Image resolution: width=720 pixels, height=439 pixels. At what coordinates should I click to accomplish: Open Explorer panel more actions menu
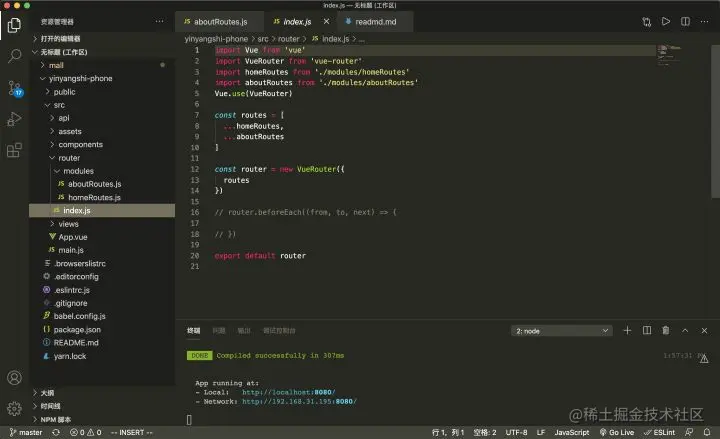[x=159, y=22]
